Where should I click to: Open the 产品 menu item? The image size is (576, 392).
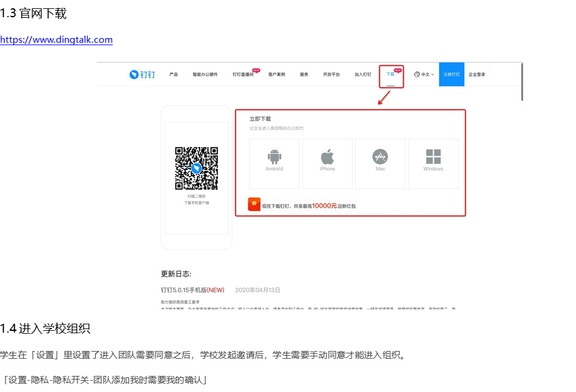(x=173, y=75)
